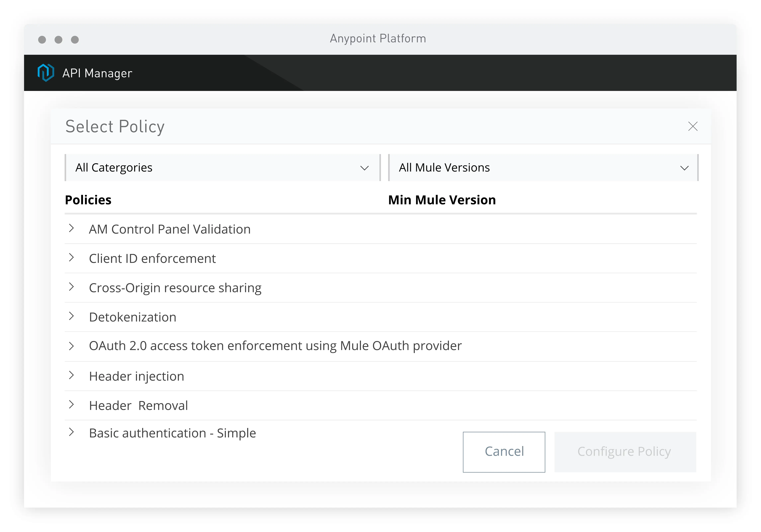Expand OAuth 2.0 access token enforcement chevron
Viewport: 761px width, 532px height.
[71, 346]
